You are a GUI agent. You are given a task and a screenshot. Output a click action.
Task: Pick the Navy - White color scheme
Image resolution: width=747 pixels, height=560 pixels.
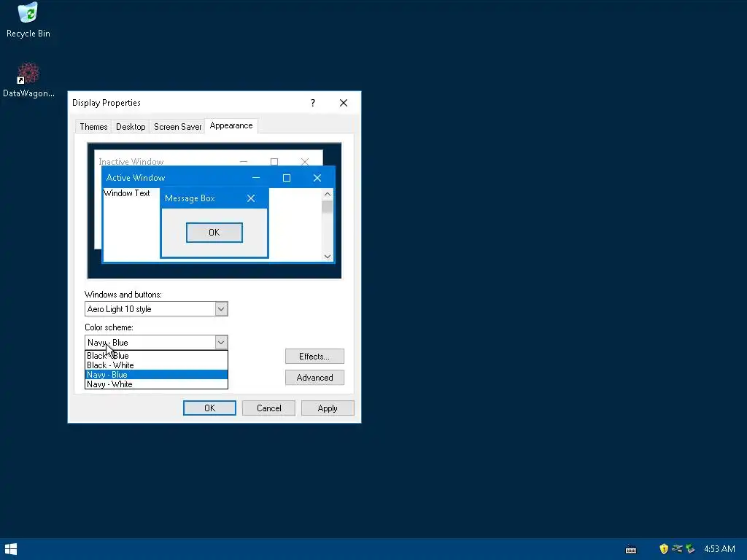[x=156, y=384]
